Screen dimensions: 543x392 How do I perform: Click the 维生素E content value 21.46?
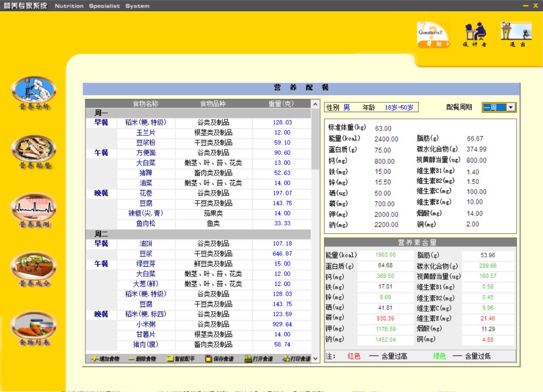[x=488, y=319]
